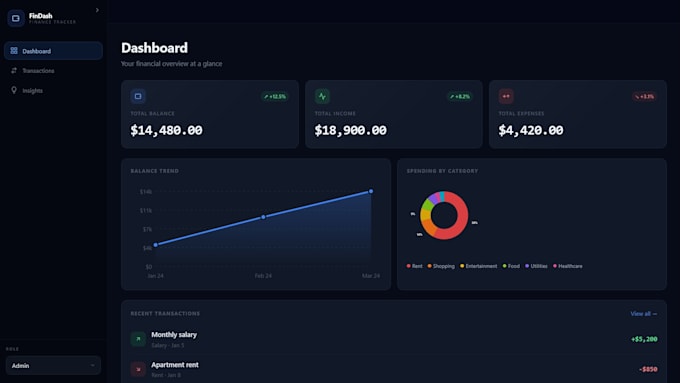The height and width of the screenshot is (383, 680).
Task: Click the +8.2% income trend badge
Action: 460,96
